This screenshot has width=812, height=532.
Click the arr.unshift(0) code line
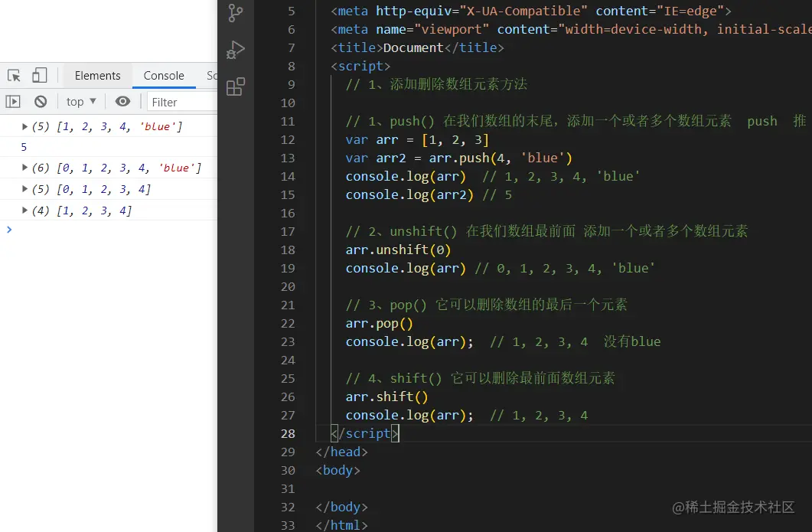[398, 250]
